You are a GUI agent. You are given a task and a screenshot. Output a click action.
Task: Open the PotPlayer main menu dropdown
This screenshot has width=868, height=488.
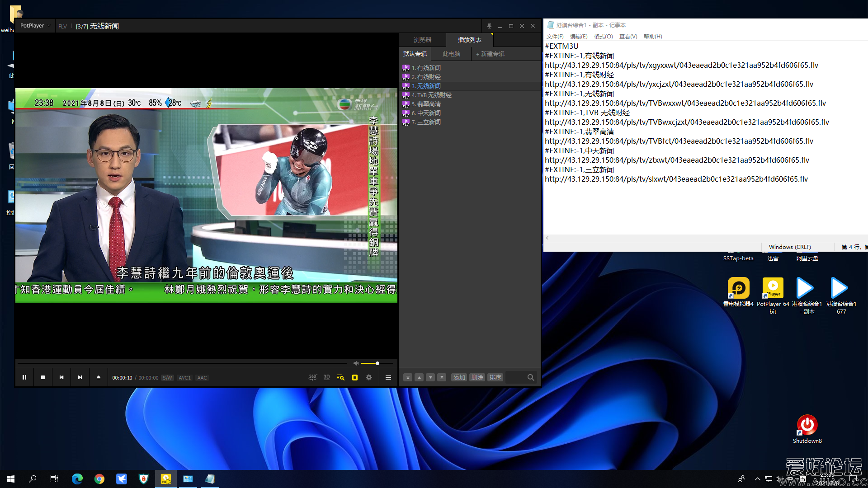point(35,26)
